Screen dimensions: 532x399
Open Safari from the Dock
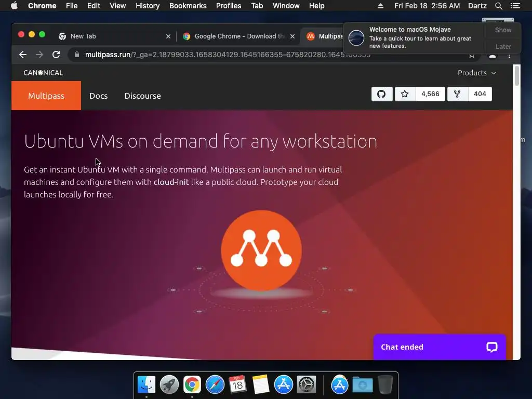point(215,384)
